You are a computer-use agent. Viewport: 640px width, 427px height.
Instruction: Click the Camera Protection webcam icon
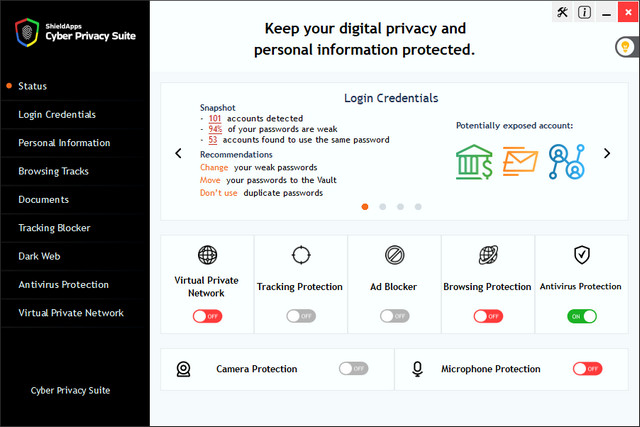[x=183, y=369]
